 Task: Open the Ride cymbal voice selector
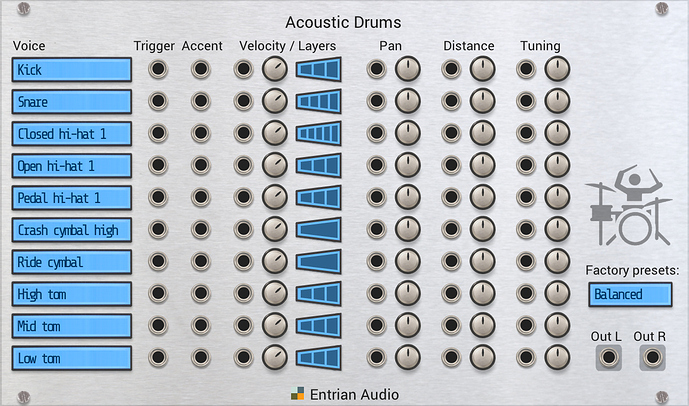[x=72, y=262]
